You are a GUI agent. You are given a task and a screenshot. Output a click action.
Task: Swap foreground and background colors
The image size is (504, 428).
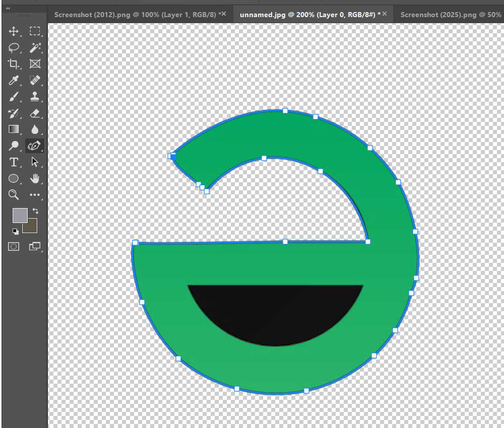[35, 211]
